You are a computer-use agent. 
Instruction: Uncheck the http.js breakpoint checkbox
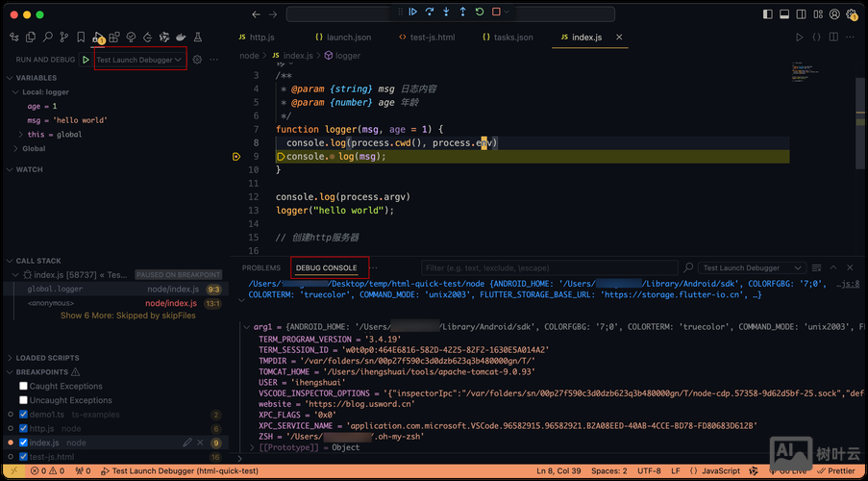pos(23,428)
